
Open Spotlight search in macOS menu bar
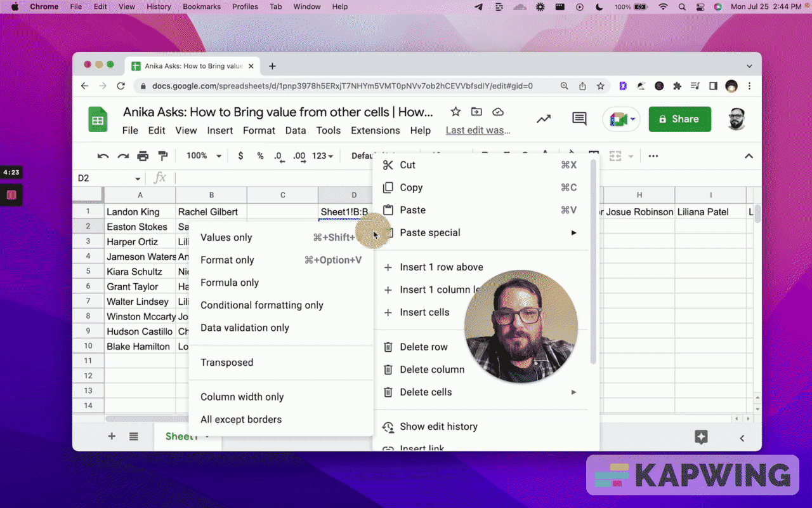pyautogui.click(x=682, y=7)
